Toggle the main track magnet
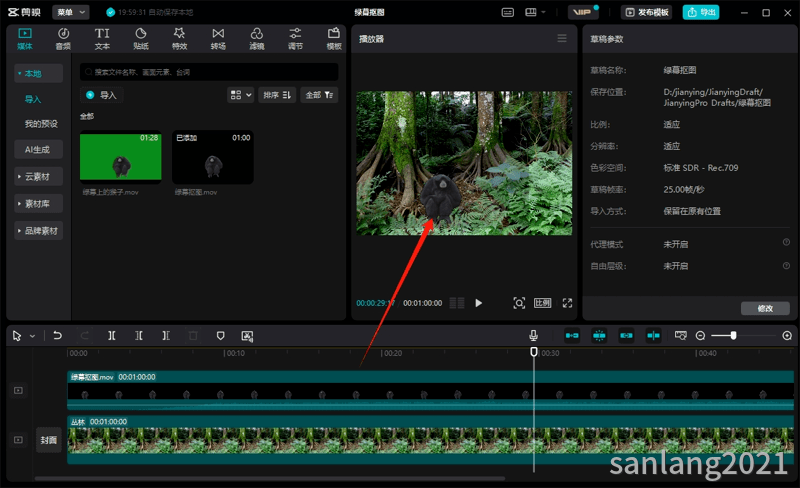 (572, 335)
